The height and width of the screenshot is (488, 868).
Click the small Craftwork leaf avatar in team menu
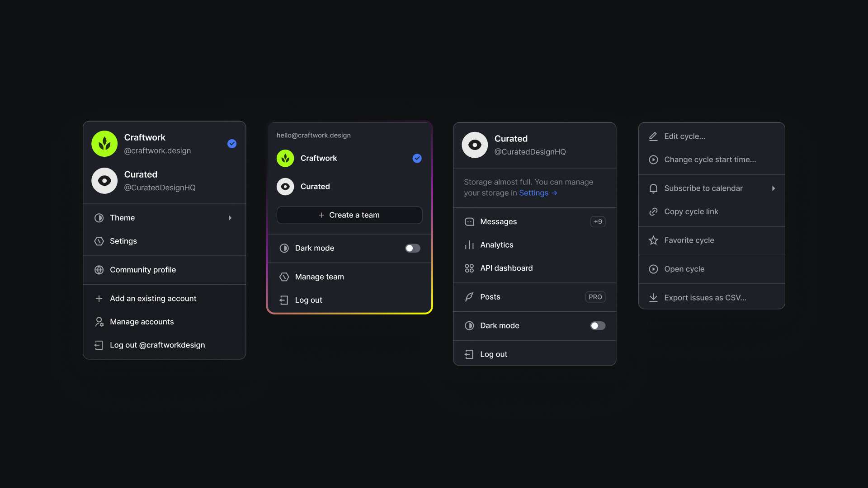(285, 158)
